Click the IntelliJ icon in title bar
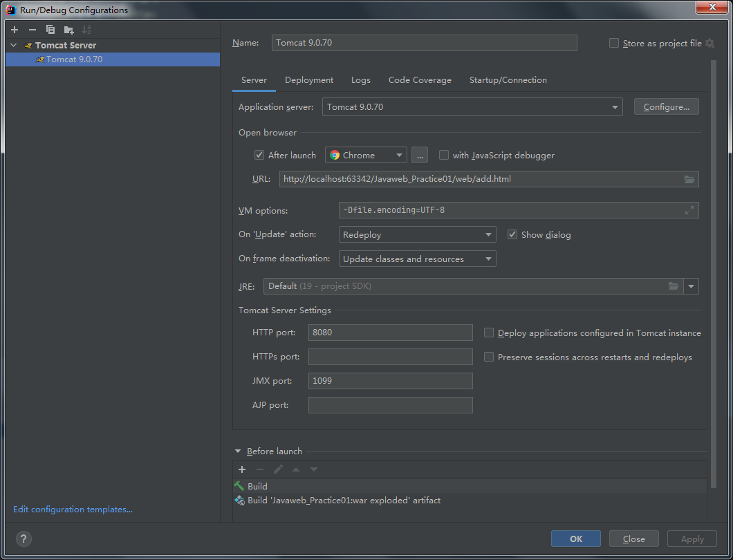 [x=11, y=10]
